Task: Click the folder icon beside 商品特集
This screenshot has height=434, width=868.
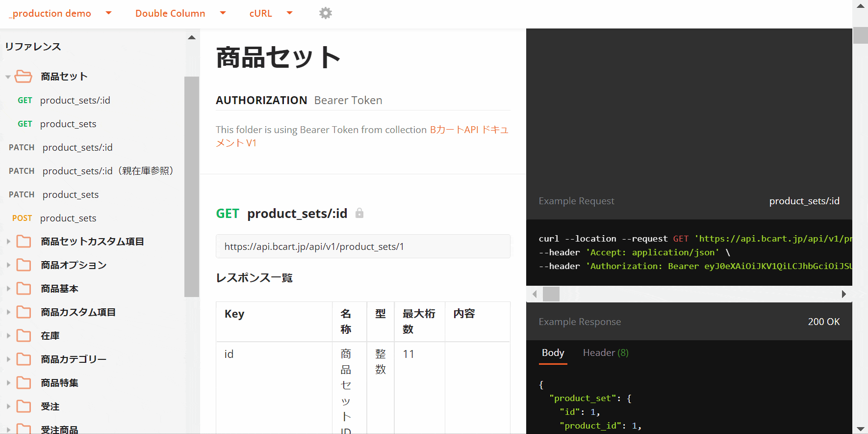Action: [x=24, y=383]
